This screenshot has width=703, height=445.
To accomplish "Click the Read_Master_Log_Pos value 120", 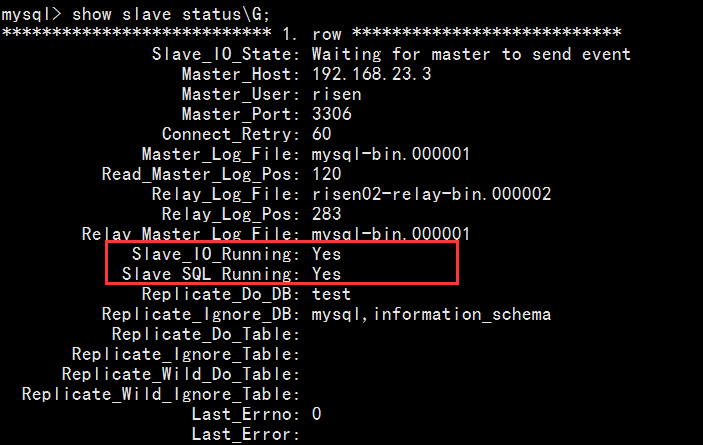I will tap(326, 174).
